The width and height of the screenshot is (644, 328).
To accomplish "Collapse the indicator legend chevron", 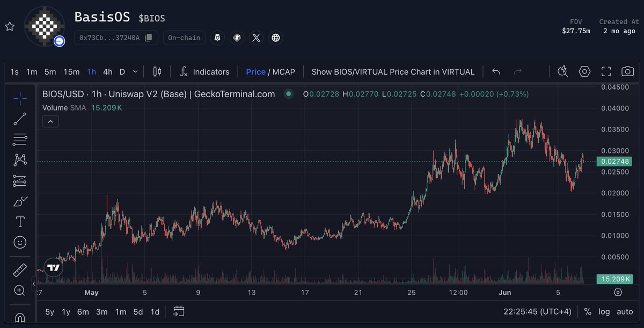I will click(50, 122).
